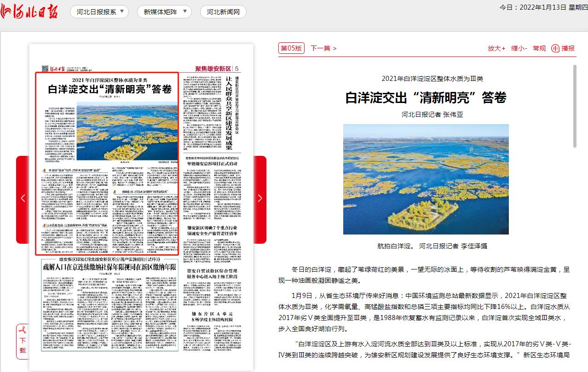Reset text size with 常规
588x372 pixels.
click(539, 48)
